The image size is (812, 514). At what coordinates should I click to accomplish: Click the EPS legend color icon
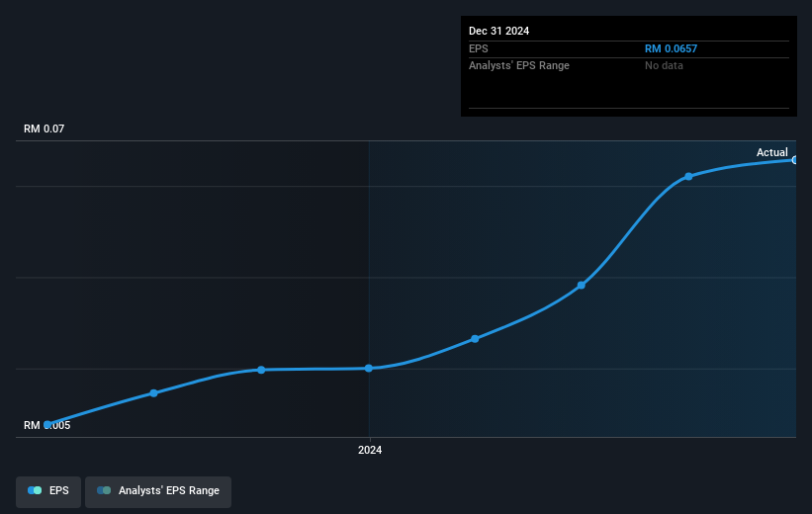tap(35, 490)
